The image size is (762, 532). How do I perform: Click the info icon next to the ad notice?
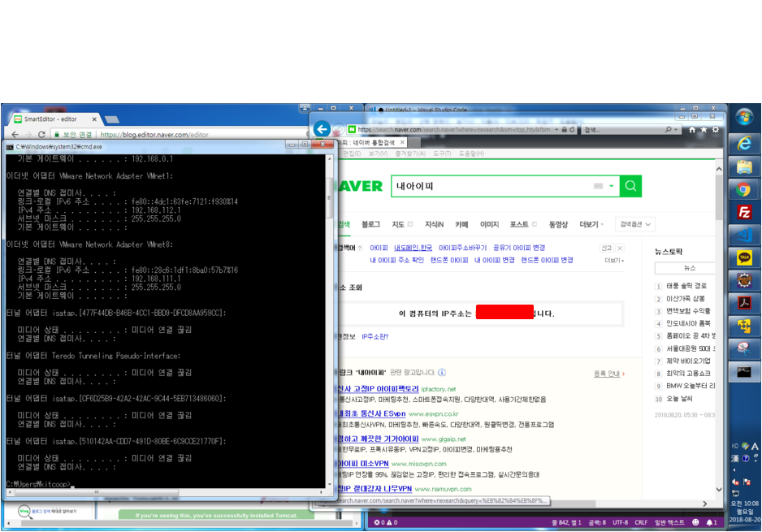(442, 373)
